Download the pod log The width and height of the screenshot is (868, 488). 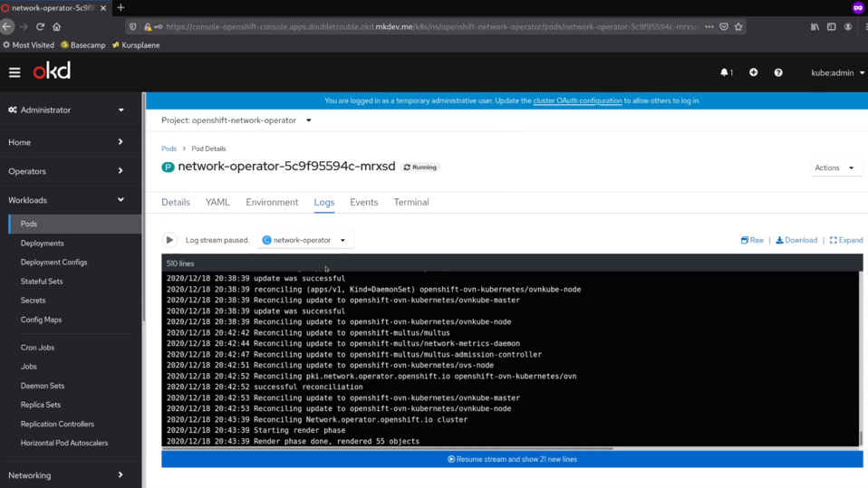(796, 240)
